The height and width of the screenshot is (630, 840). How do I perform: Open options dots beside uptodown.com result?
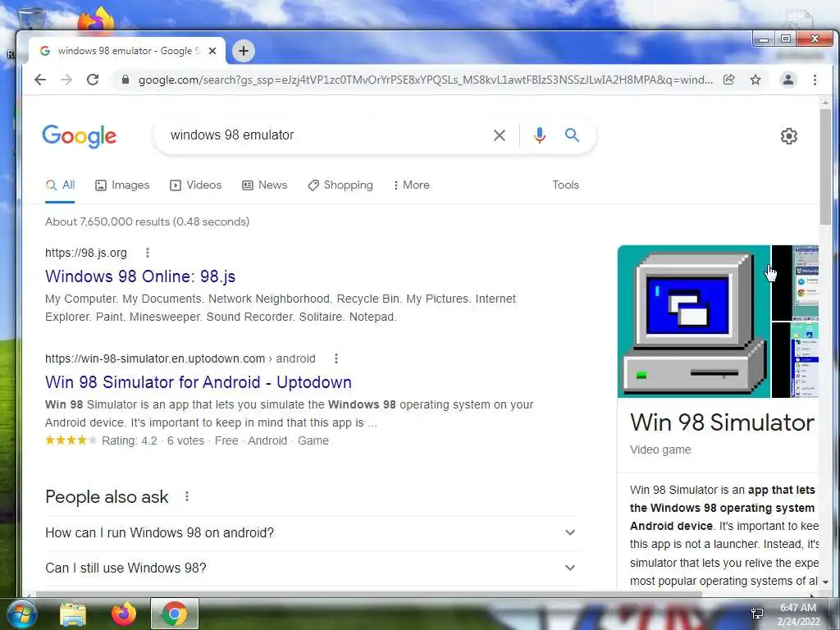tap(336, 358)
